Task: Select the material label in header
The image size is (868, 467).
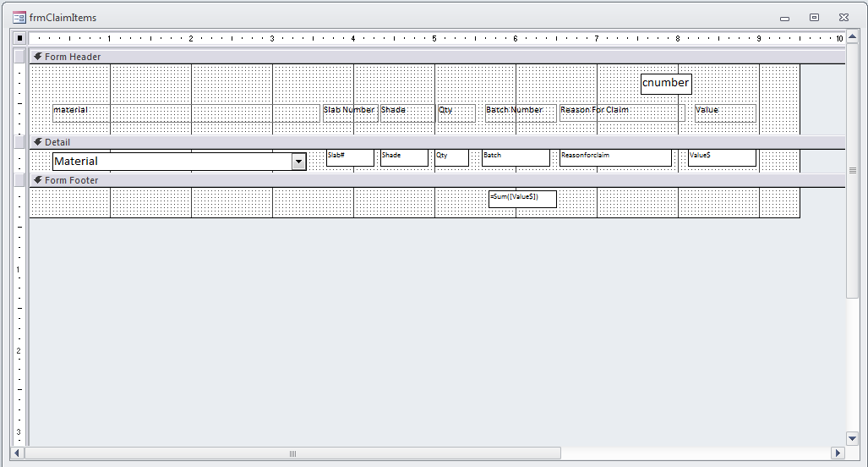Action: (x=186, y=113)
